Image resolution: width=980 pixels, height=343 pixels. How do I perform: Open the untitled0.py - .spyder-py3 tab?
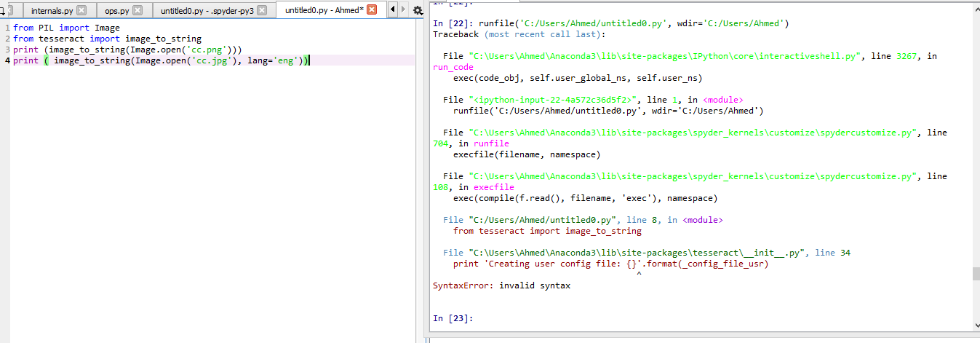coord(214,10)
